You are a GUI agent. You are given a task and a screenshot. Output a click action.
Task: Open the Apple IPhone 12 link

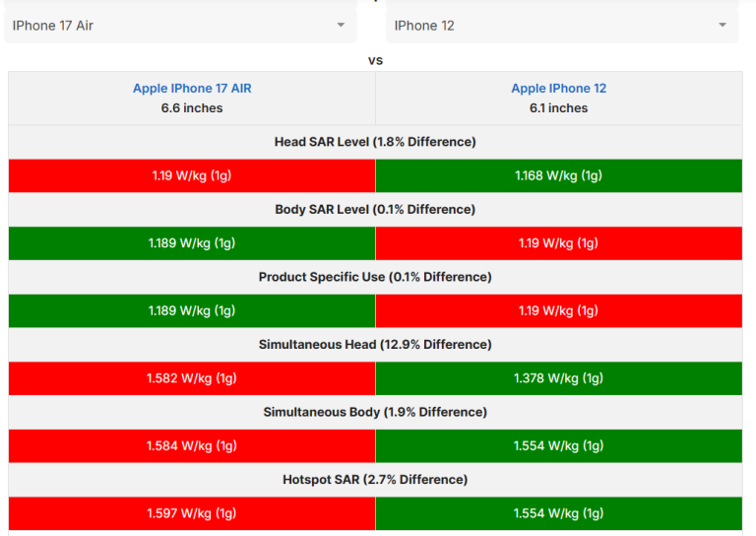[x=558, y=89]
